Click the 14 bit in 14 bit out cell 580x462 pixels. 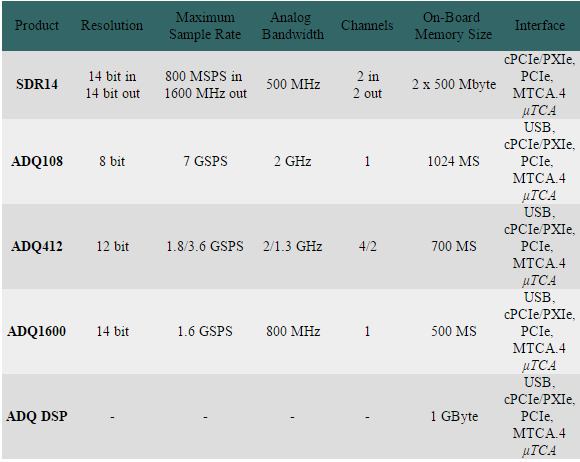coord(112,85)
